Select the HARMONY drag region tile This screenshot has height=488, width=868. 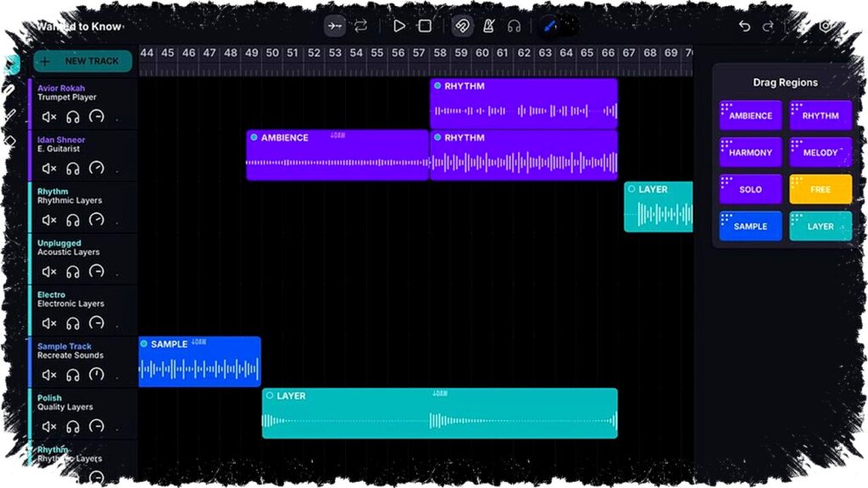pyautogui.click(x=750, y=152)
